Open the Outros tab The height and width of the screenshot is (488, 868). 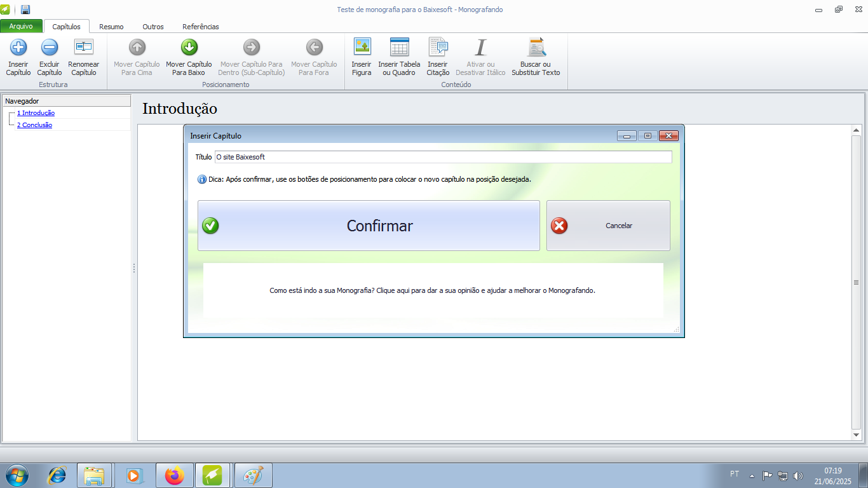[153, 27]
